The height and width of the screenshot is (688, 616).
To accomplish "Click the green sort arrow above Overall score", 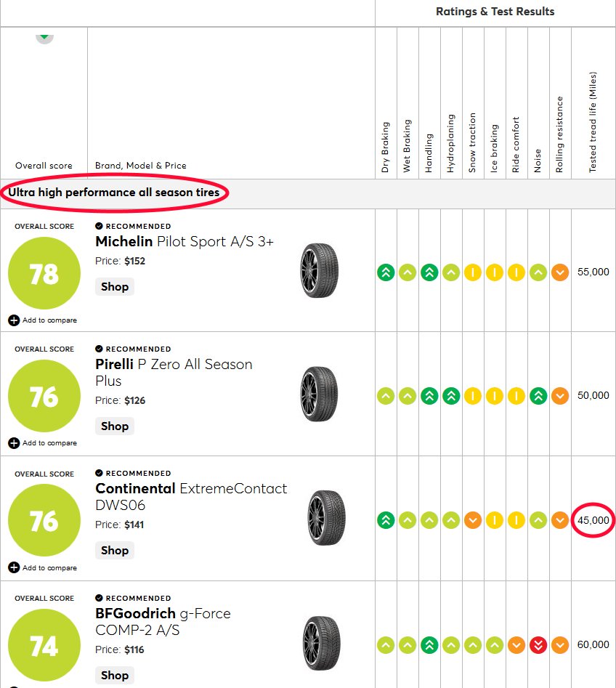I will click(x=44, y=38).
